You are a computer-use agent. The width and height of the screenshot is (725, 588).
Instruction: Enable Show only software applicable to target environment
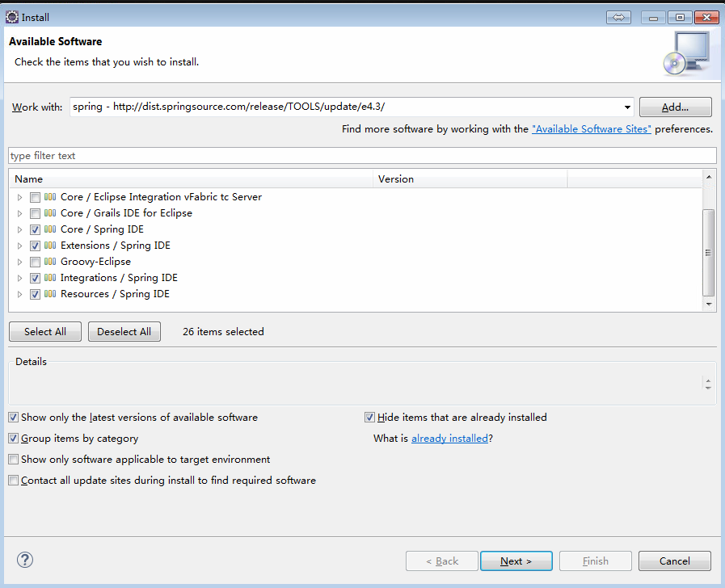pos(14,460)
